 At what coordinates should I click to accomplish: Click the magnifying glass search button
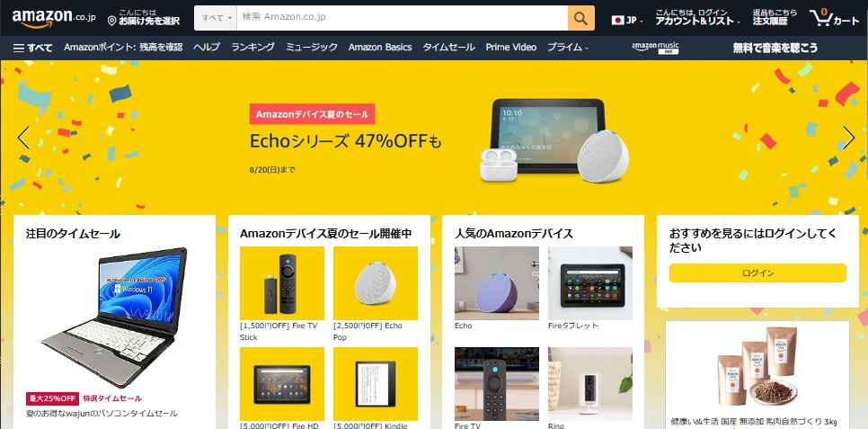(580, 18)
